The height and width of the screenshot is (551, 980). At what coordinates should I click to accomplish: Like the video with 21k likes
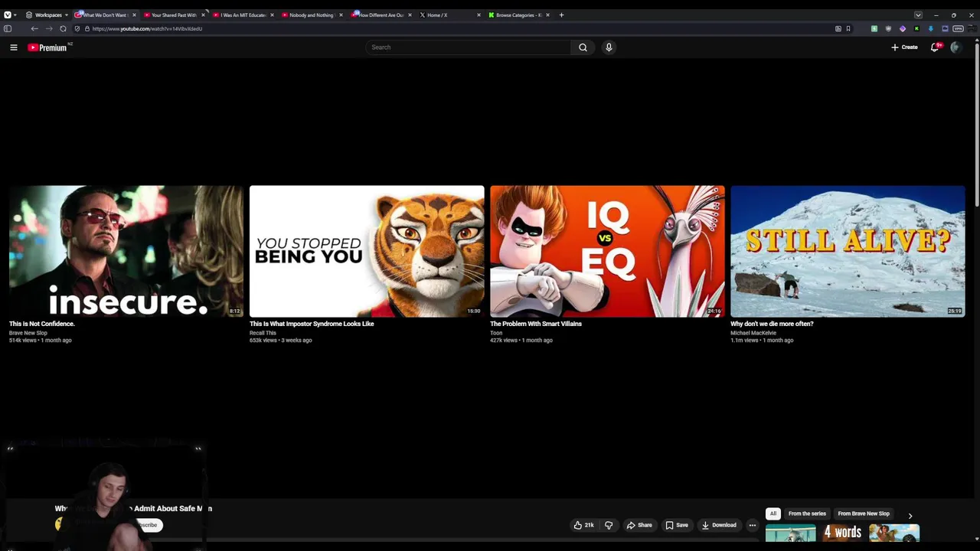point(584,525)
